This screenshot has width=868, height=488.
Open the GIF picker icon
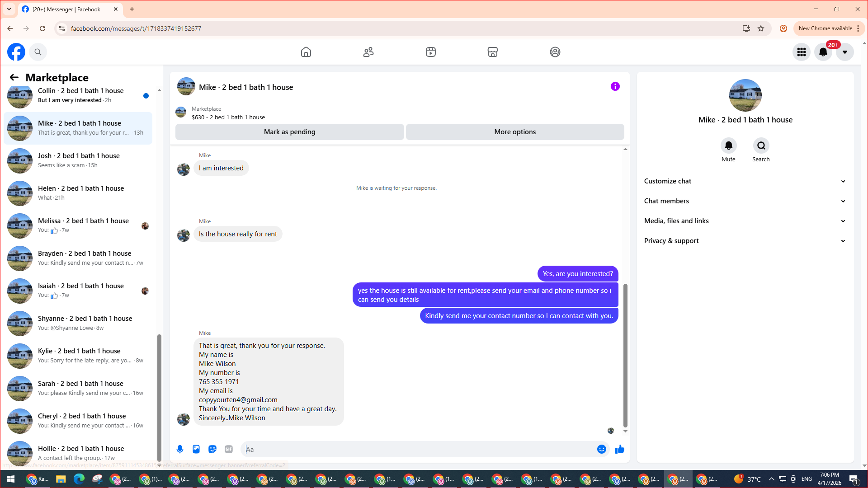[x=229, y=449]
